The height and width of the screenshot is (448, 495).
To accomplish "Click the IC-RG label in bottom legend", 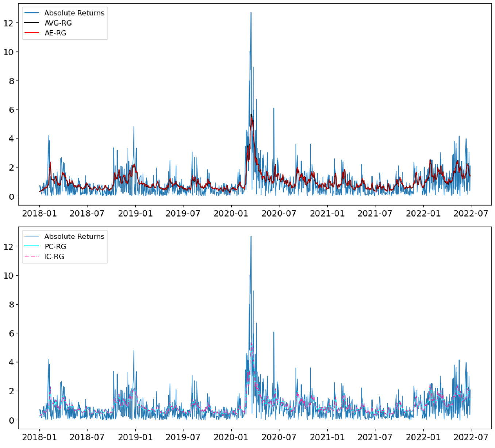I will pyautogui.click(x=54, y=257).
